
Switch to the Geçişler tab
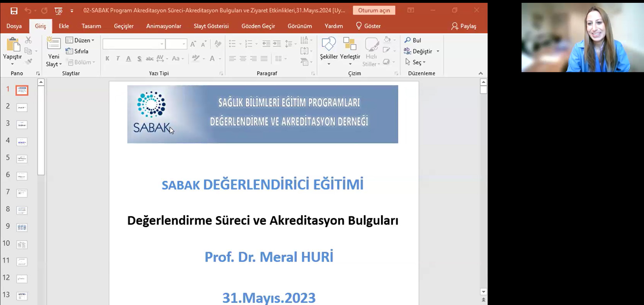pyautogui.click(x=124, y=26)
